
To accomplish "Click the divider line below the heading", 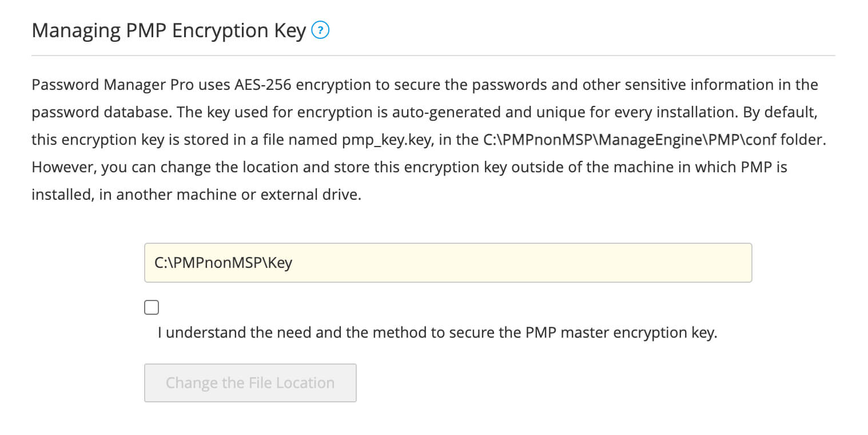I will [433, 56].
